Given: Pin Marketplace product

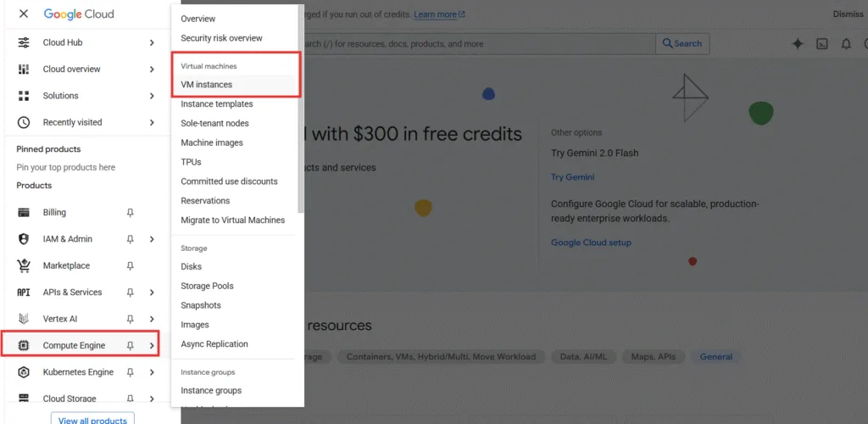Looking at the screenshot, I should (130, 265).
